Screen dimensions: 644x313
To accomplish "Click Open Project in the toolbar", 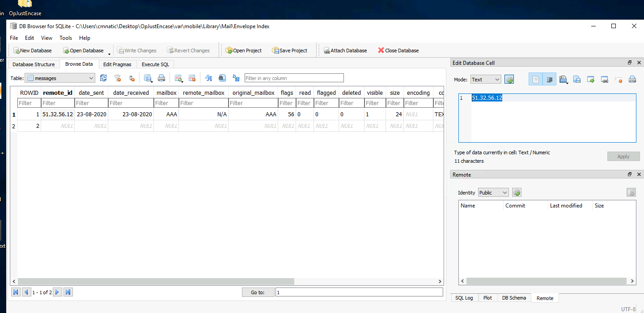I will pyautogui.click(x=243, y=51).
